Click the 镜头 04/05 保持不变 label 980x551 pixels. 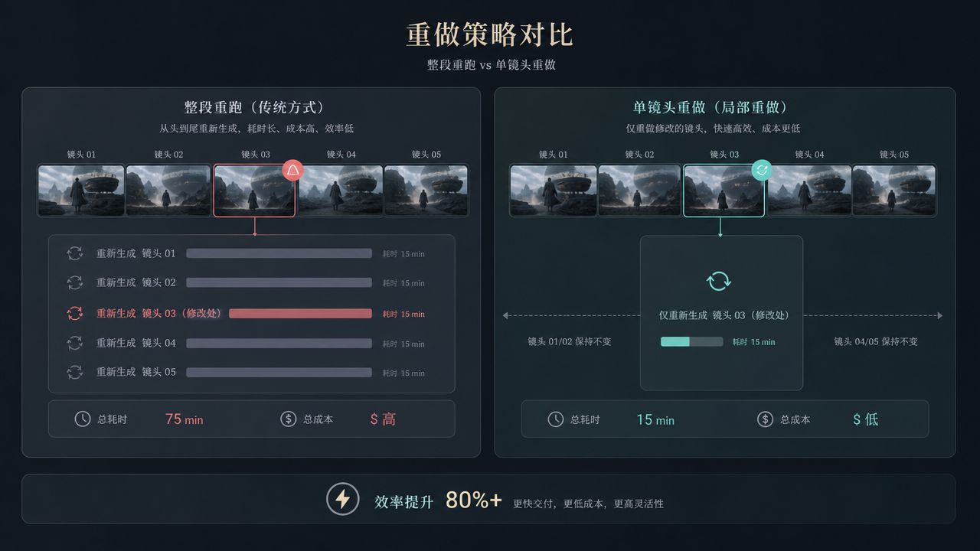876,341
